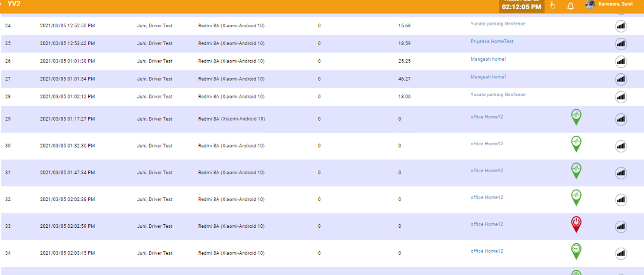Open Yusata parking Geofence link in row 28
The image size is (644, 275).
[x=498, y=95]
